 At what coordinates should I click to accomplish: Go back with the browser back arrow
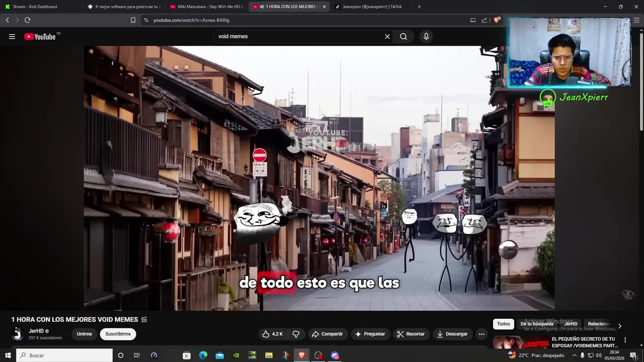(7, 20)
